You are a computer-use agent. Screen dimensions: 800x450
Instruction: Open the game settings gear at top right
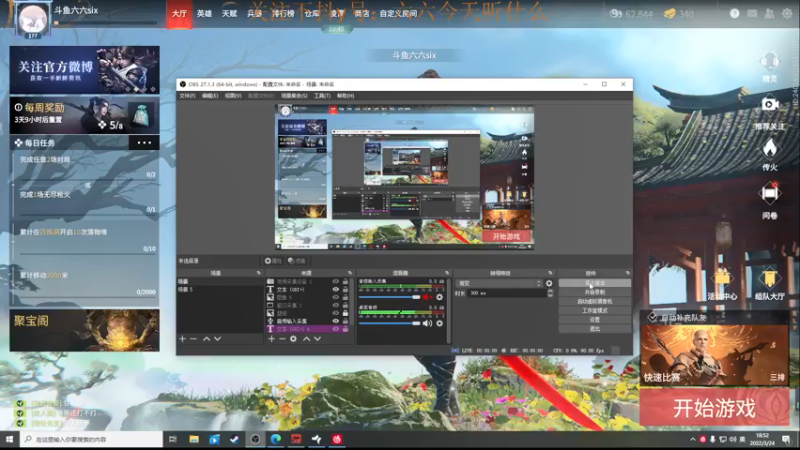787,14
